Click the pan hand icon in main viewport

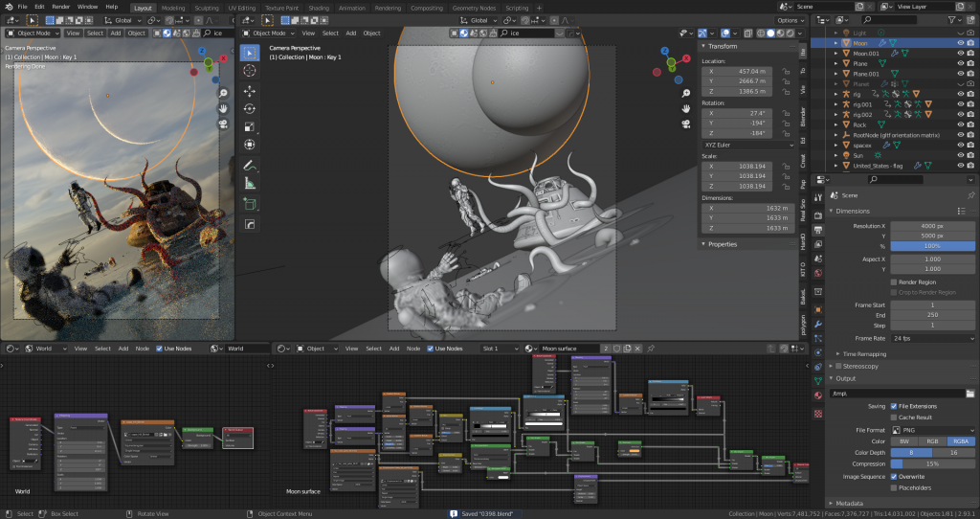pyautogui.click(x=685, y=109)
